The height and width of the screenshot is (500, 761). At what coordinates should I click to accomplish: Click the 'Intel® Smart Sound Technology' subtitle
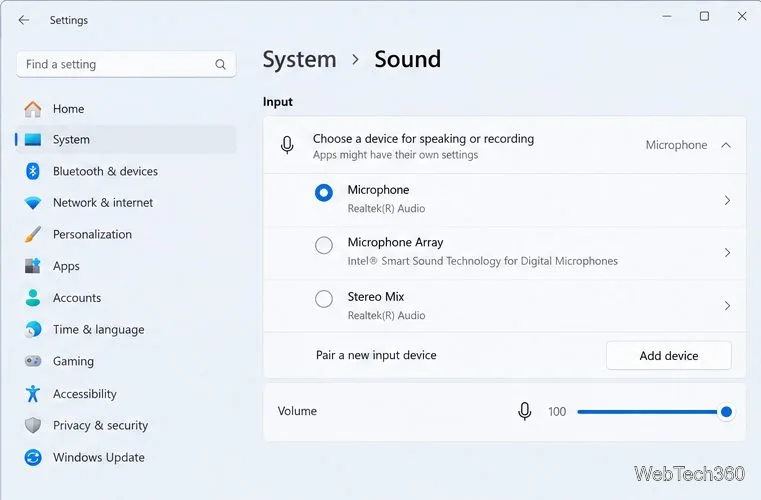482,261
